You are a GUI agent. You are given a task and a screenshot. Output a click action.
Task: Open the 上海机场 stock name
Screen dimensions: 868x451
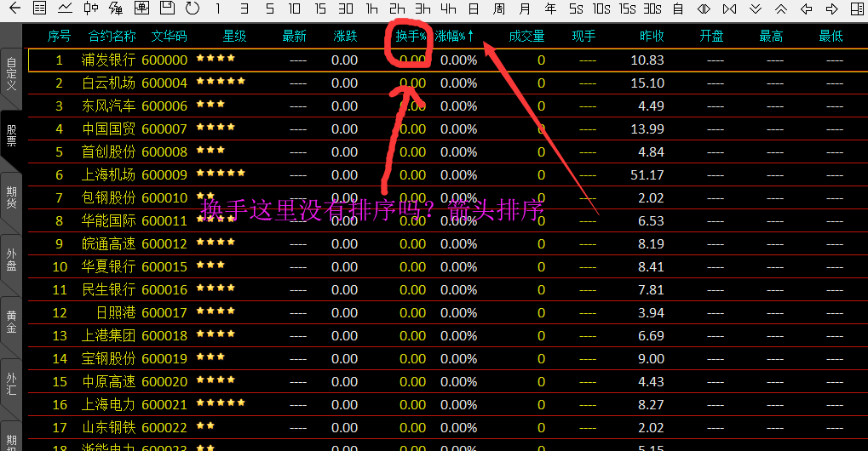108,175
